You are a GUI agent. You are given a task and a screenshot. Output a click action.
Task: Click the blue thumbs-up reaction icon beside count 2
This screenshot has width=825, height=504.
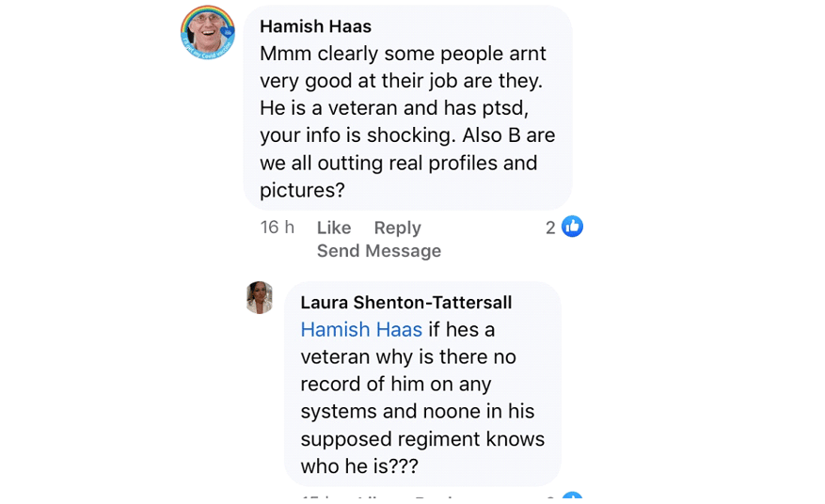pyautogui.click(x=572, y=227)
